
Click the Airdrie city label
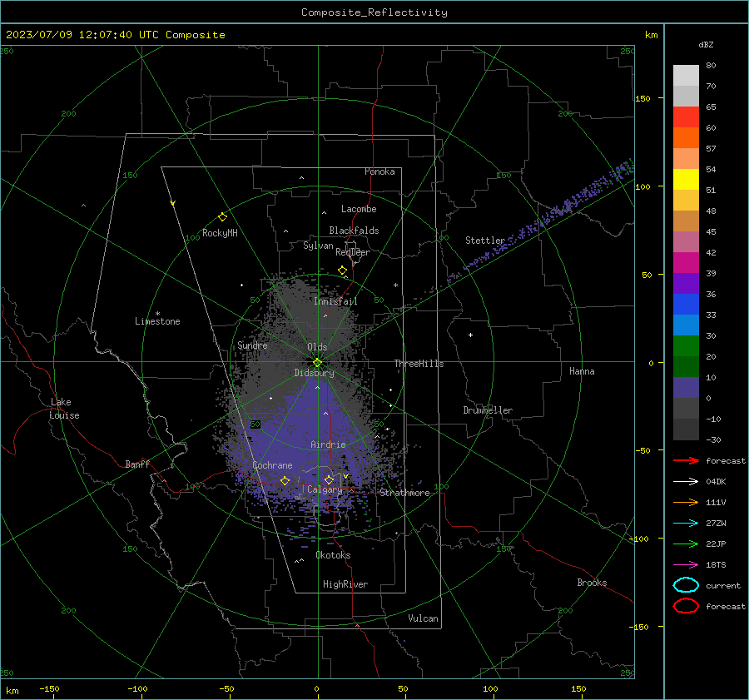328,444
